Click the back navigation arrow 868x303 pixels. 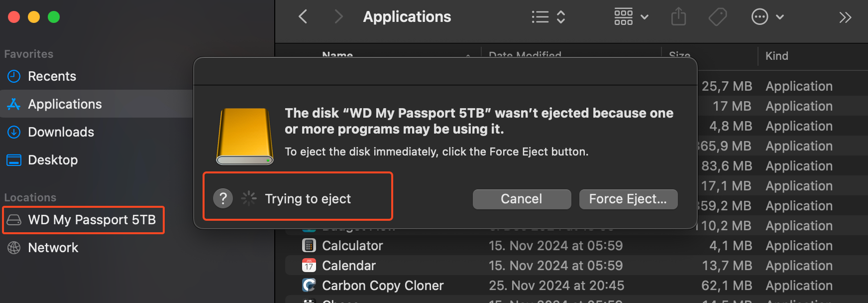pos(303,16)
